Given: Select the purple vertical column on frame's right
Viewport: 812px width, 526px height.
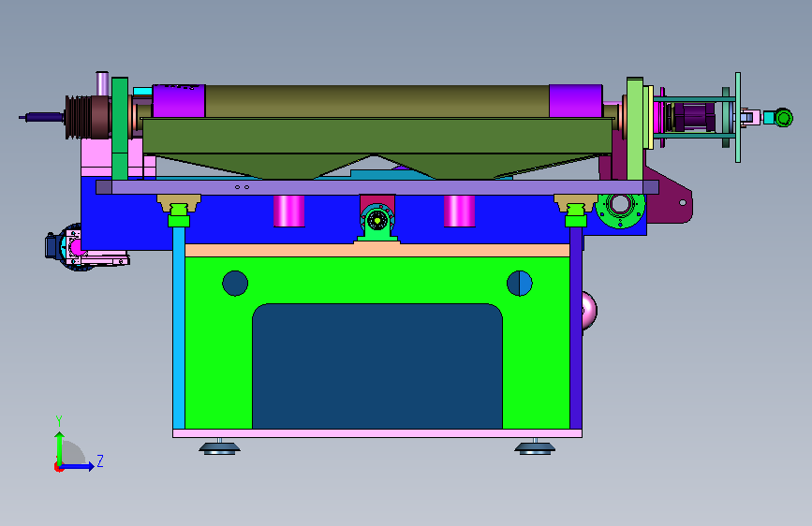Looking at the screenshot, I should (576, 328).
